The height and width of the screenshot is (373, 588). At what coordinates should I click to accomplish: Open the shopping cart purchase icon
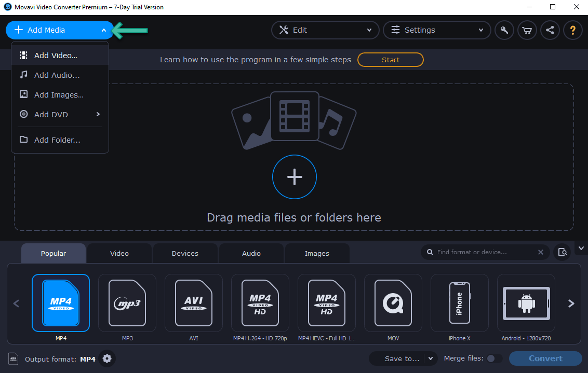coord(527,30)
